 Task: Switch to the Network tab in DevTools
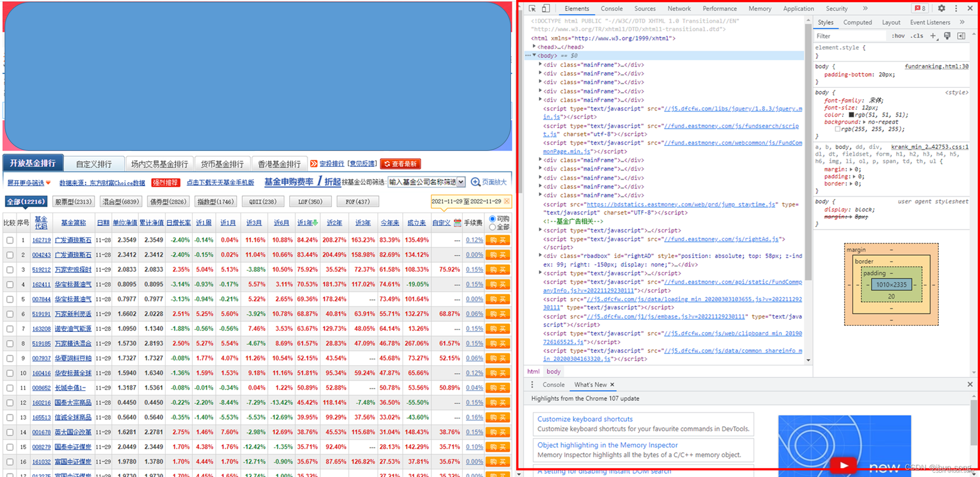tap(679, 8)
